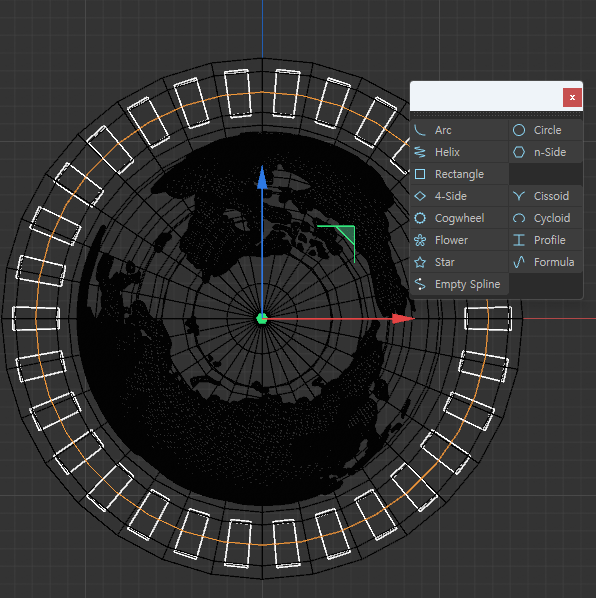The width and height of the screenshot is (596, 598).
Task: Click the red X-axis arrow handle
Action: (x=403, y=318)
